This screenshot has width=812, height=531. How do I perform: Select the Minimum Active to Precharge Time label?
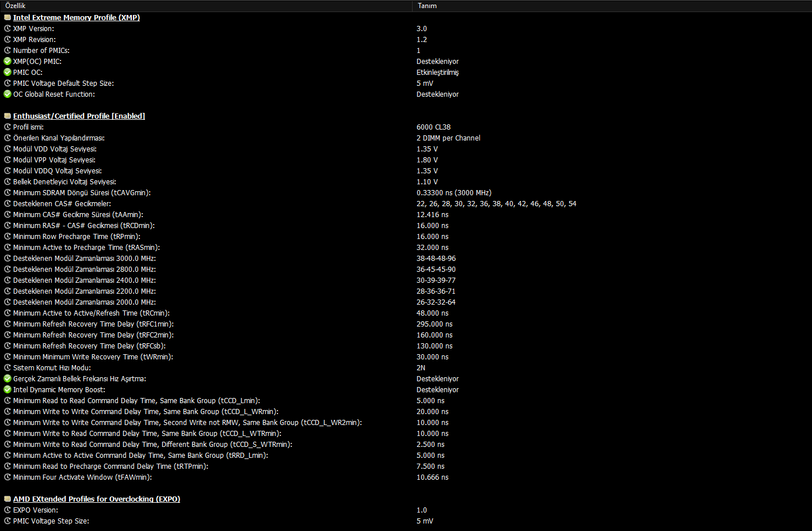(86, 248)
